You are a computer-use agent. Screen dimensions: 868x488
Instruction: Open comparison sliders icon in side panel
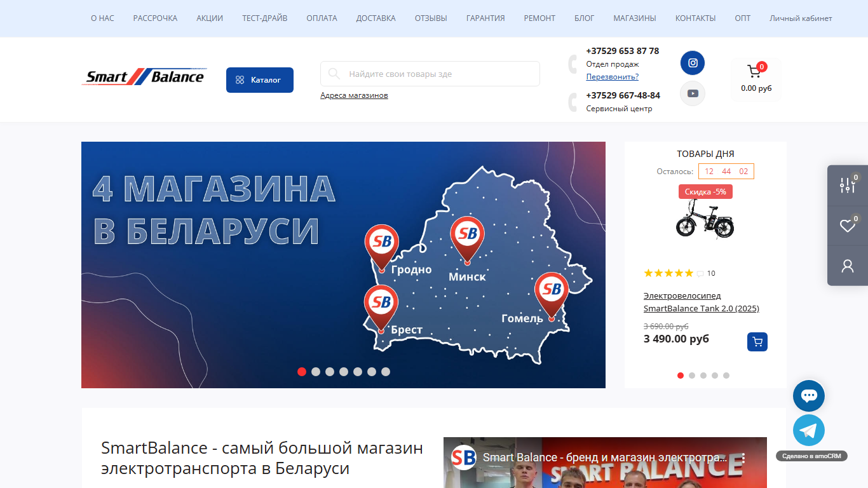(848, 185)
